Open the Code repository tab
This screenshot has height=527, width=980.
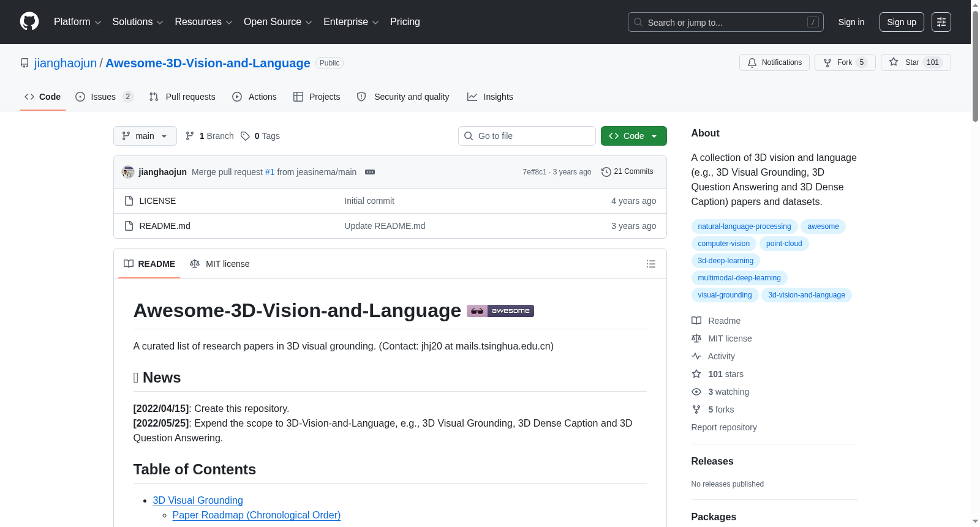tap(43, 97)
